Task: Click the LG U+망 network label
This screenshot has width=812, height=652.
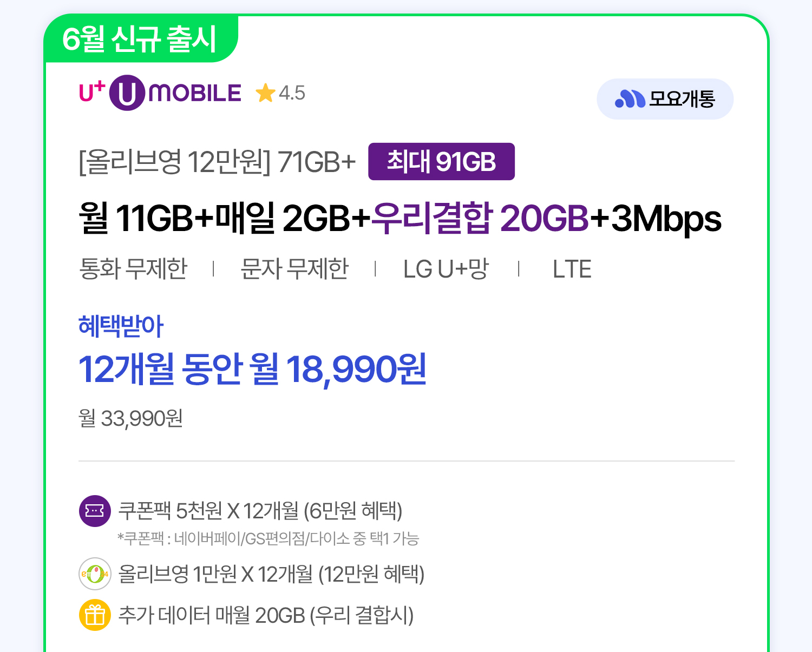Action: point(446,269)
